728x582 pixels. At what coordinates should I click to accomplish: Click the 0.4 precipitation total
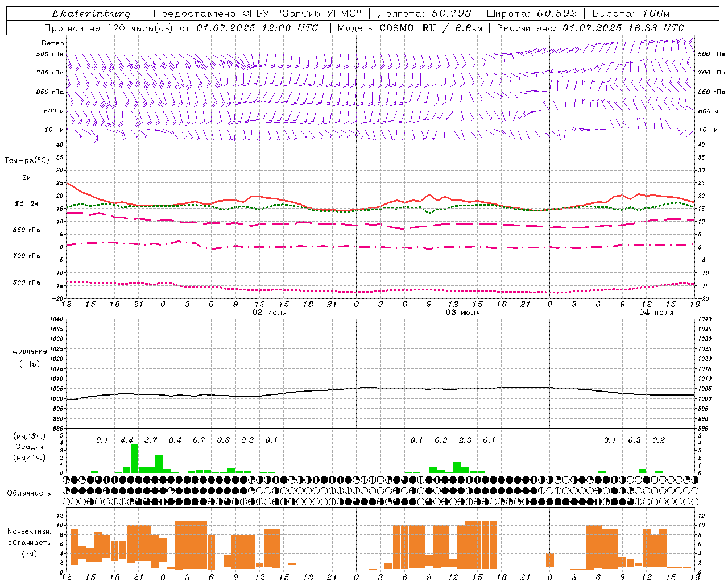coord(175,440)
